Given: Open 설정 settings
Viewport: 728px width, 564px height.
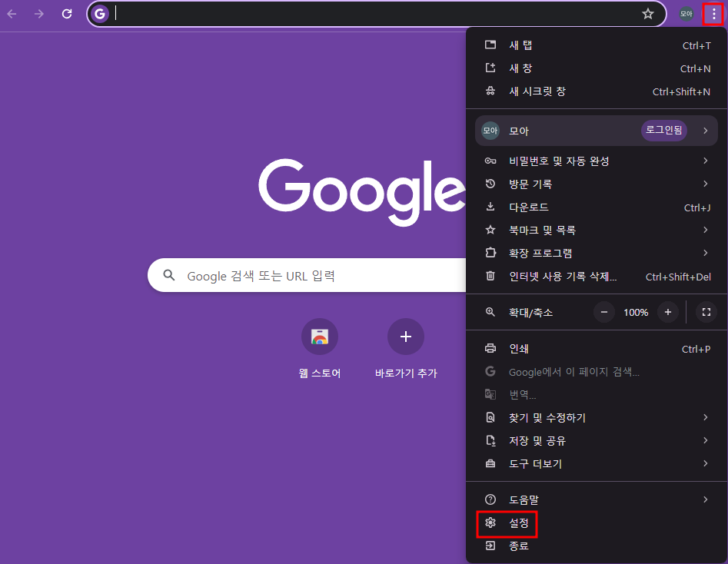Looking at the screenshot, I should click(597, 523).
